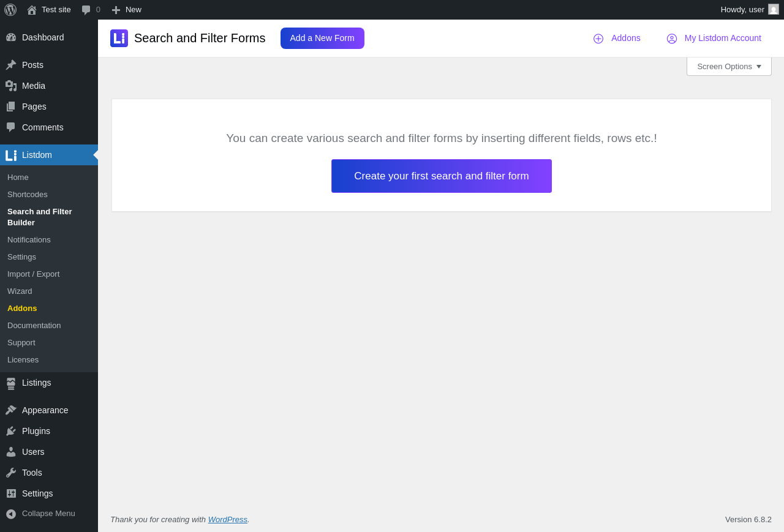Open the main Settings menu item
The height and width of the screenshot is (532, 784).
[x=49, y=493]
